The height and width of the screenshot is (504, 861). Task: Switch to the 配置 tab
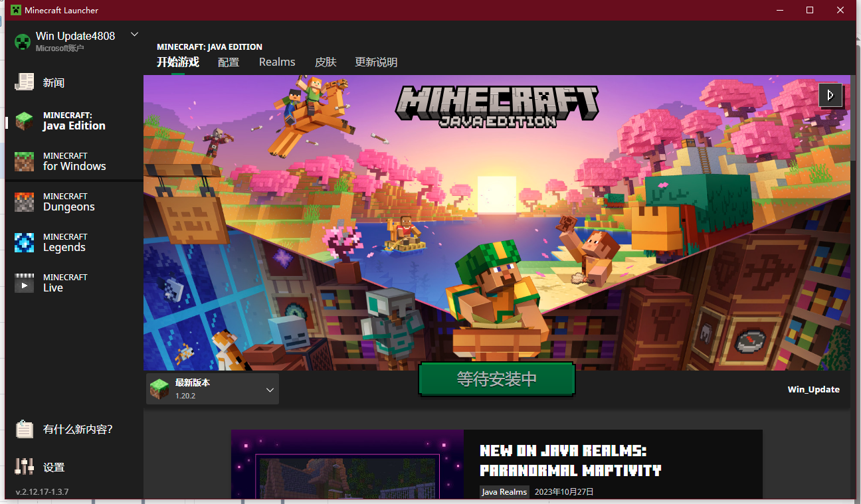(229, 62)
